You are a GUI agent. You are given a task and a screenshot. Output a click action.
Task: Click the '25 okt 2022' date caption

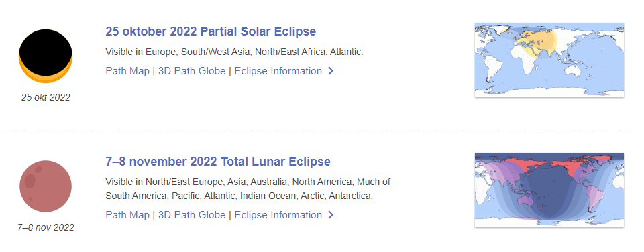[x=46, y=98]
